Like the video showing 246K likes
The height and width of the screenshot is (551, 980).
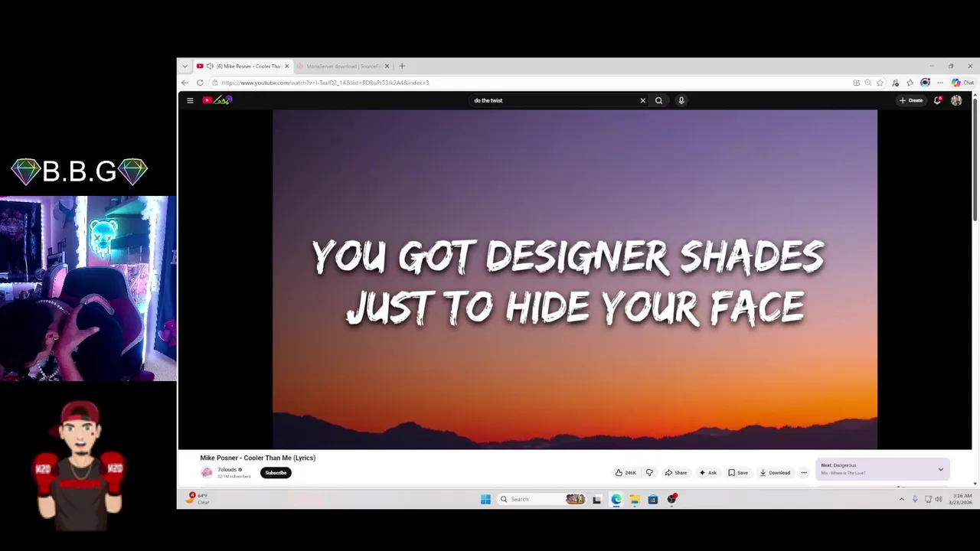(626, 473)
